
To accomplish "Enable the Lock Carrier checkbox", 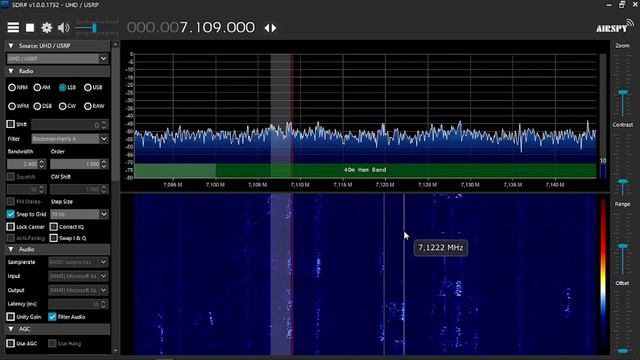I will pos(11,227).
